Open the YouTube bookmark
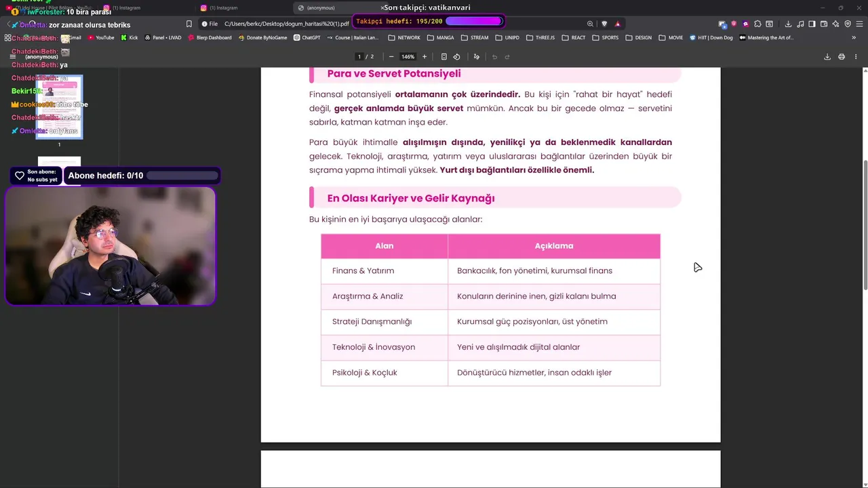 click(x=100, y=38)
